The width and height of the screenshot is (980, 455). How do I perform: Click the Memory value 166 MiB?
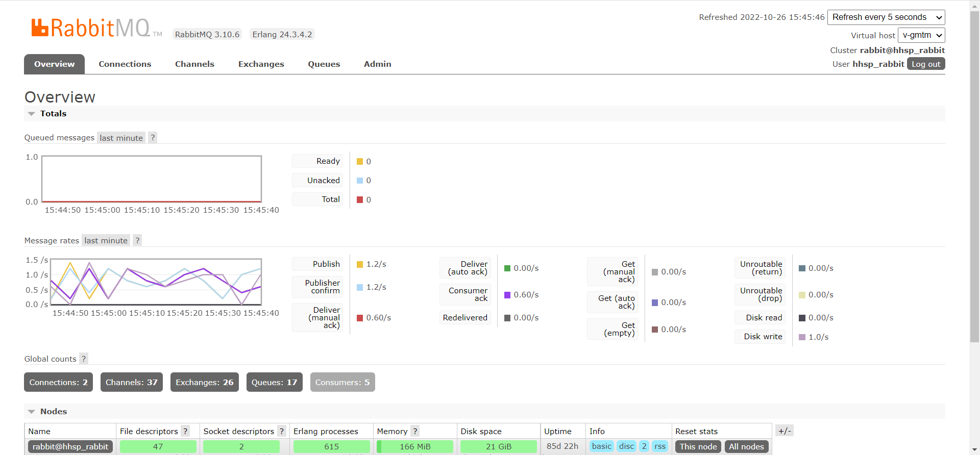click(x=415, y=446)
